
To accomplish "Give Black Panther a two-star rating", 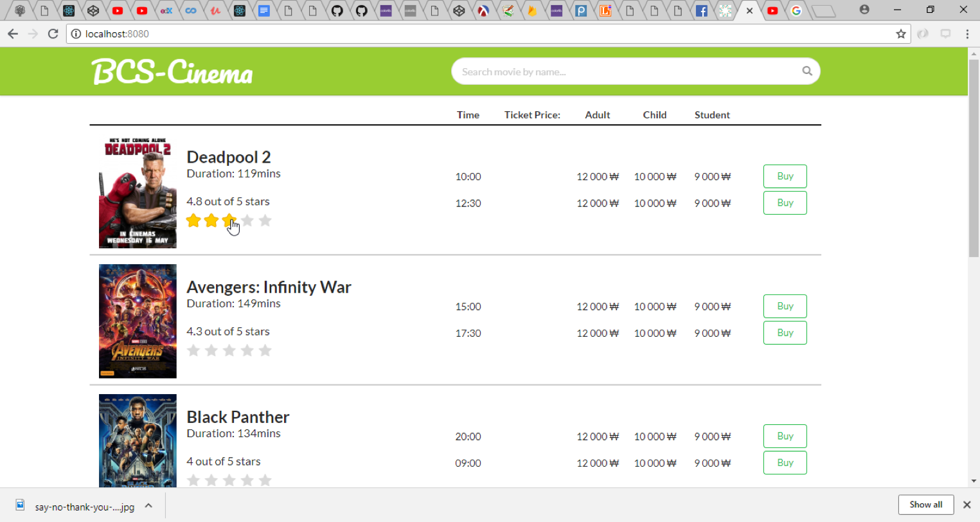I will (211, 480).
